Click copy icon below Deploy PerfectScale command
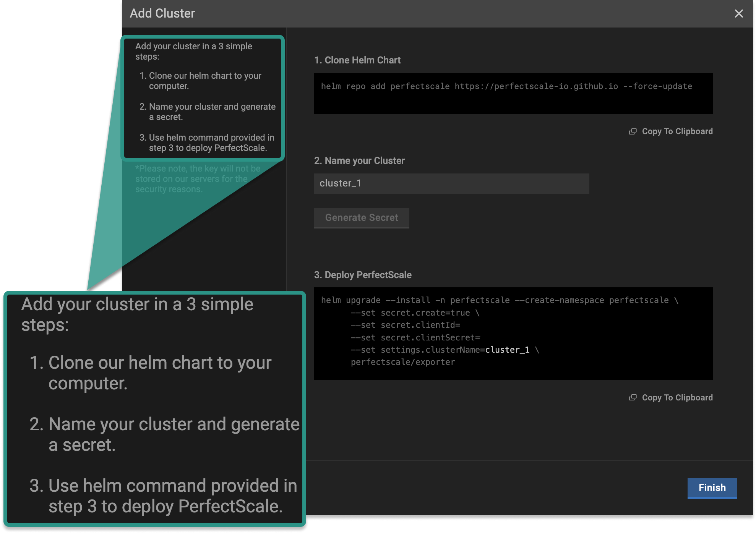This screenshot has height=533, width=756. pos(633,398)
